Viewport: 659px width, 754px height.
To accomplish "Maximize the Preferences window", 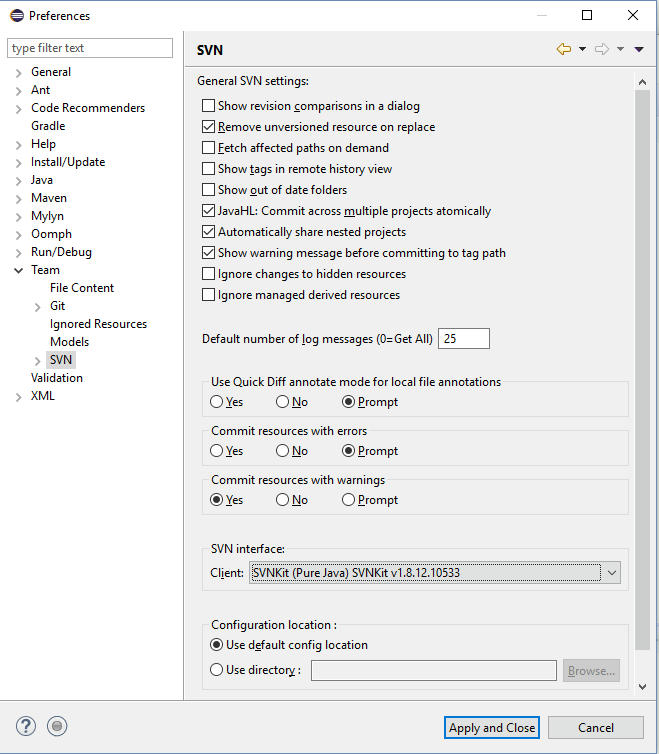I will (587, 15).
